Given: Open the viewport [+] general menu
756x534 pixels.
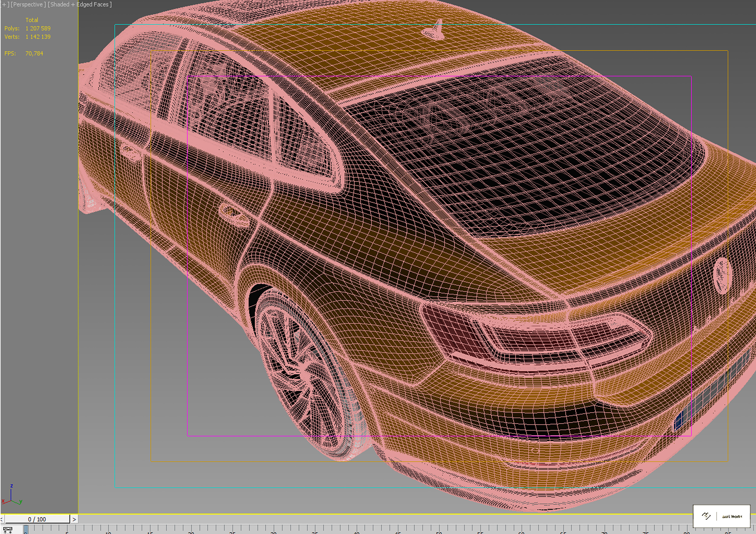Looking at the screenshot, I should pos(5,5).
